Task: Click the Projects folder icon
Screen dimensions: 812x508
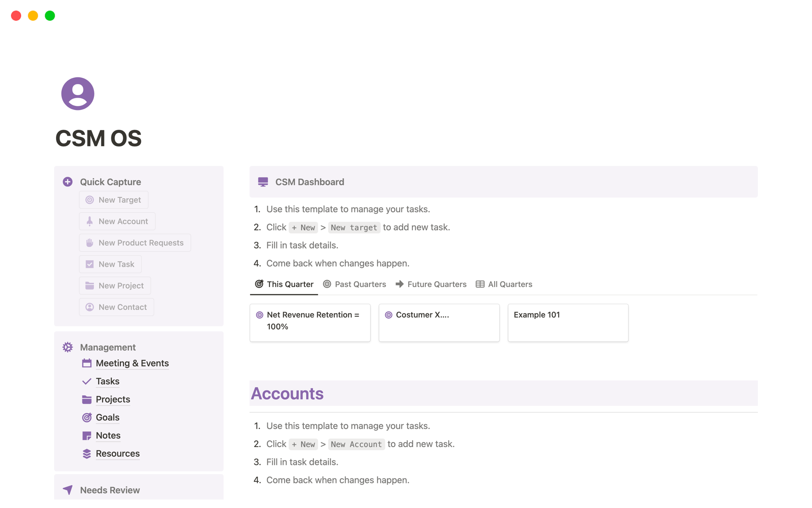Action: (87, 399)
